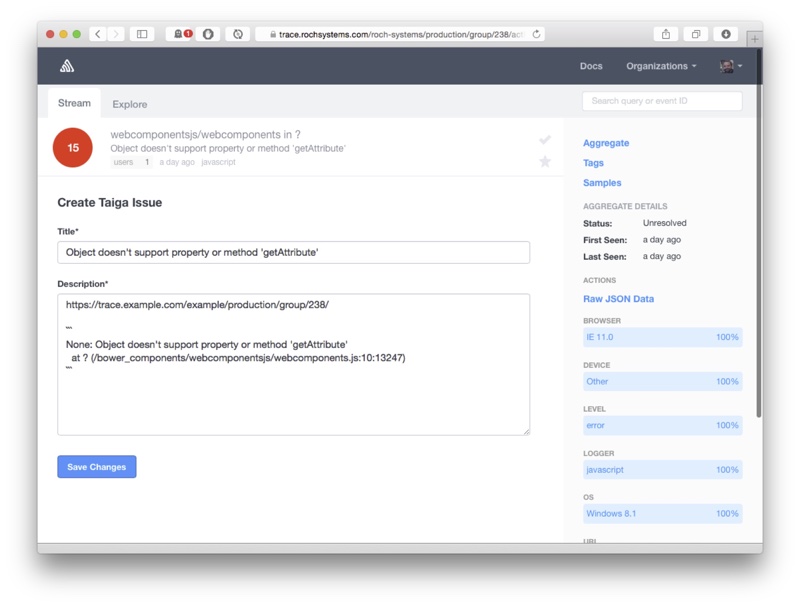The height and width of the screenshot is (607, 800).
Task: Add a new tab with plus button
Action: tap(755, 39)
